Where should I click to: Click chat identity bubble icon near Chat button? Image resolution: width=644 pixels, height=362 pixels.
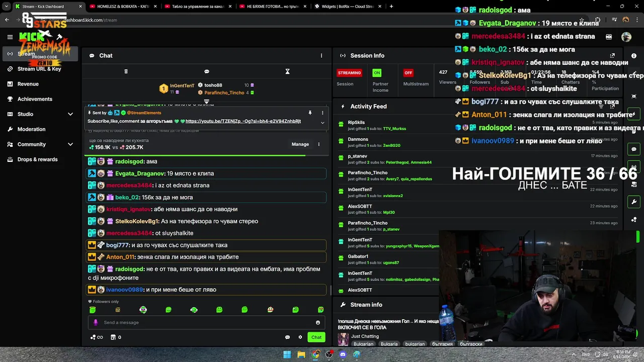click(287, 337)
